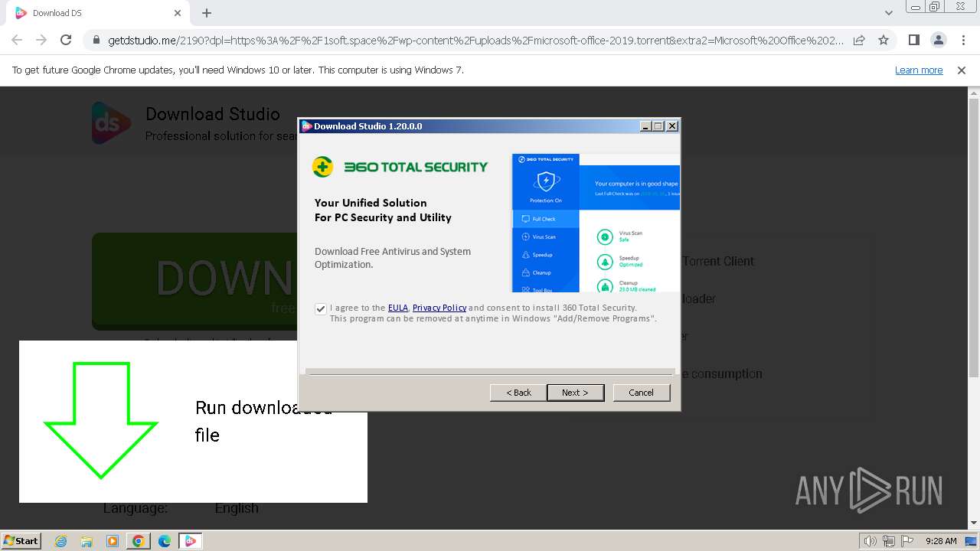Close the Download DS tab
980x551 pixels.
click(178, 13)
